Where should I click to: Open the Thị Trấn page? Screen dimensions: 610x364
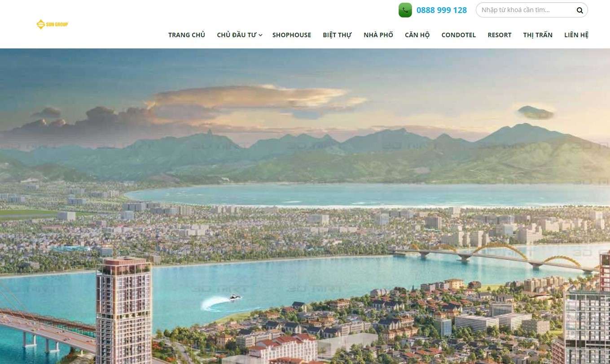click(x=538, y=35)
